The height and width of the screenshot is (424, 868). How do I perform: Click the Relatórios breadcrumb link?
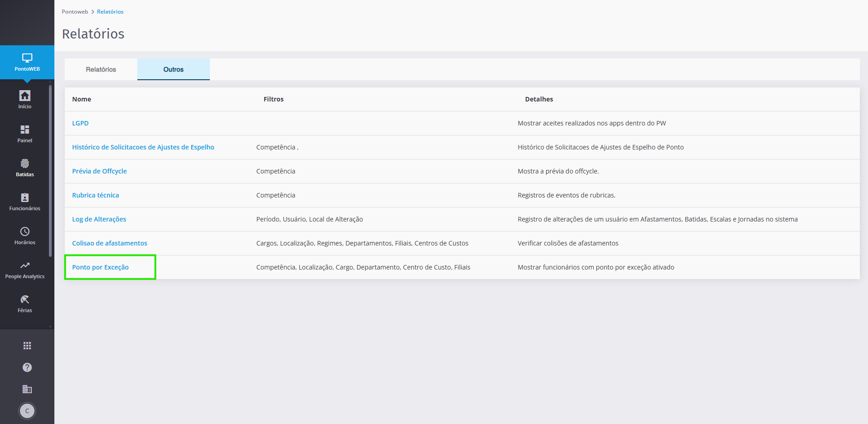tap(110, 12)
